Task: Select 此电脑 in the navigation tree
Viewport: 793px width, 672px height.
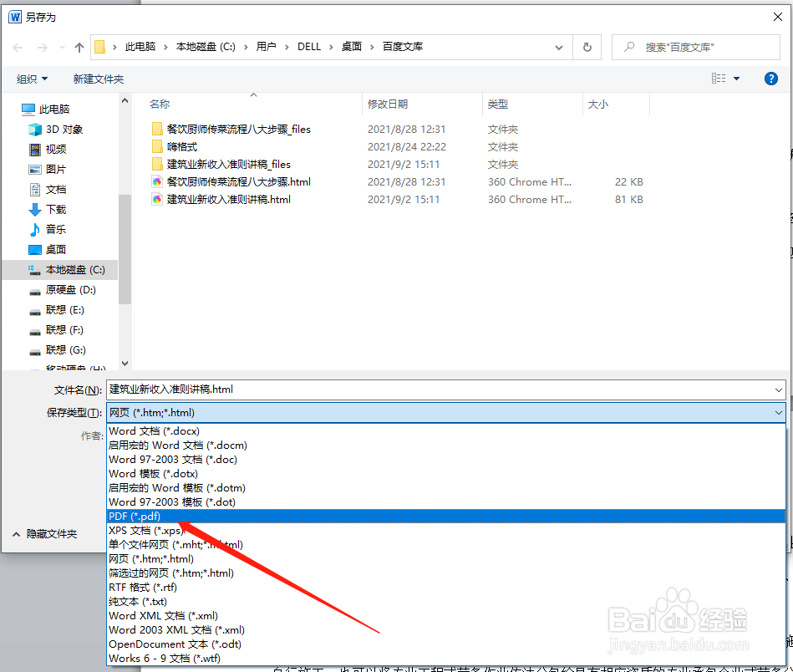Action: coord(46,109)
